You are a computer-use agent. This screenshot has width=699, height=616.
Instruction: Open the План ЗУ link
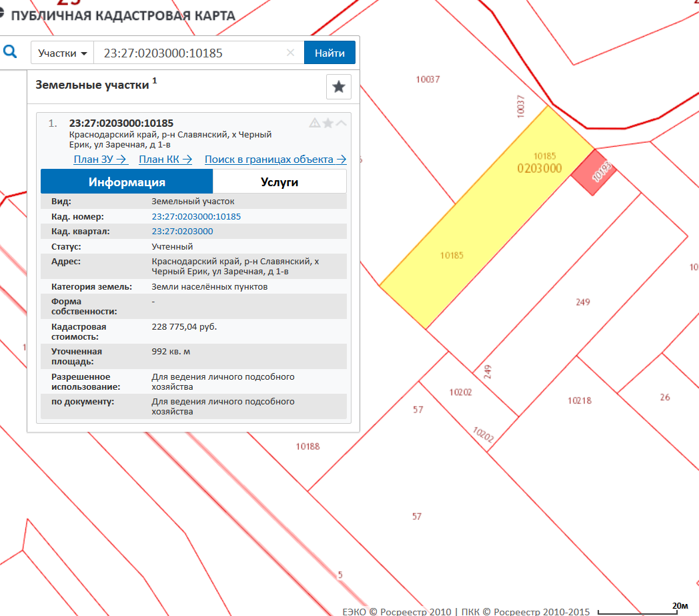(x=100, y=160)
